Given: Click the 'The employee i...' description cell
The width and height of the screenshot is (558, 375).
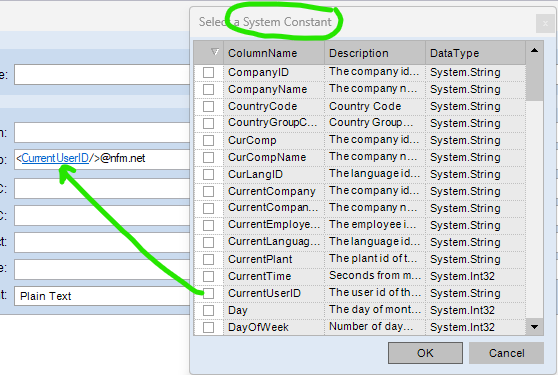Looking at the screenshot, I should [375, 225].
